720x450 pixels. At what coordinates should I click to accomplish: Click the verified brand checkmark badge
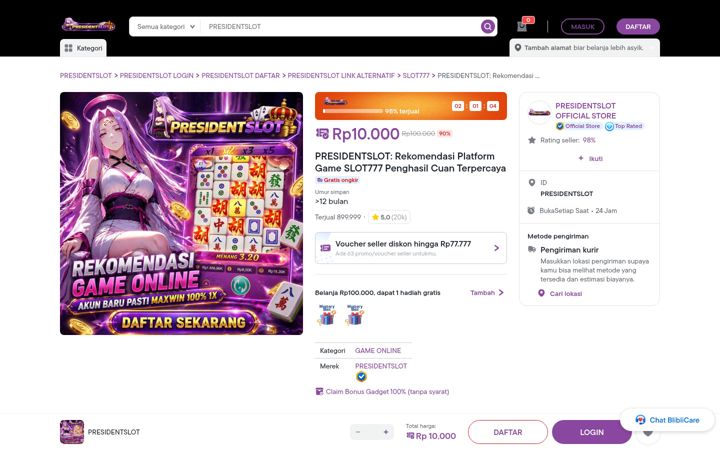(361, 377)
